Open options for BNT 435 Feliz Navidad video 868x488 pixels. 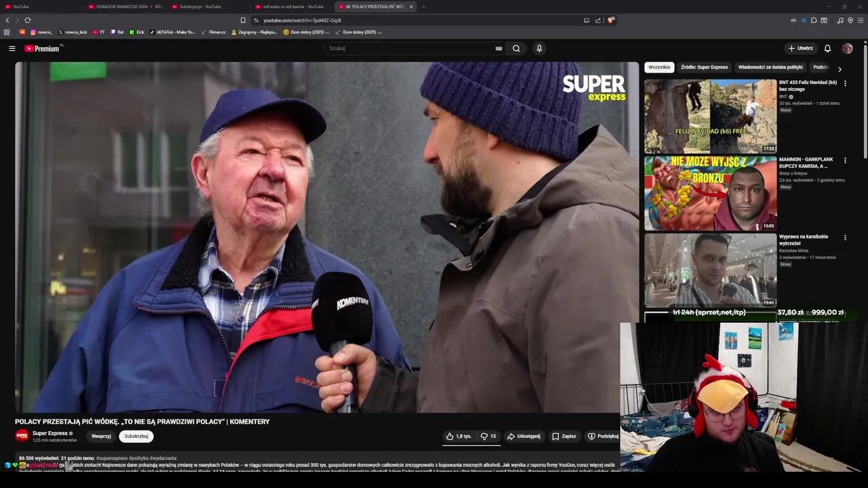[x=845, y=83]
